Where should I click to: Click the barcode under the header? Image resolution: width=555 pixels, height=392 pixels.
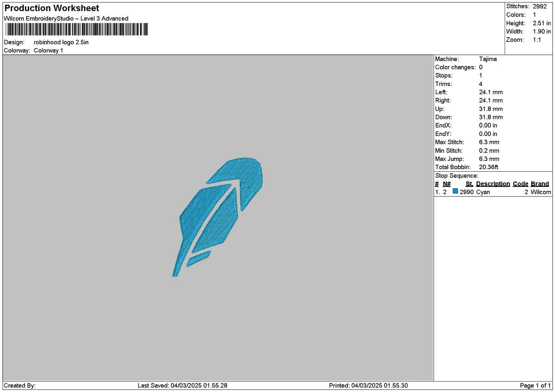76,30
